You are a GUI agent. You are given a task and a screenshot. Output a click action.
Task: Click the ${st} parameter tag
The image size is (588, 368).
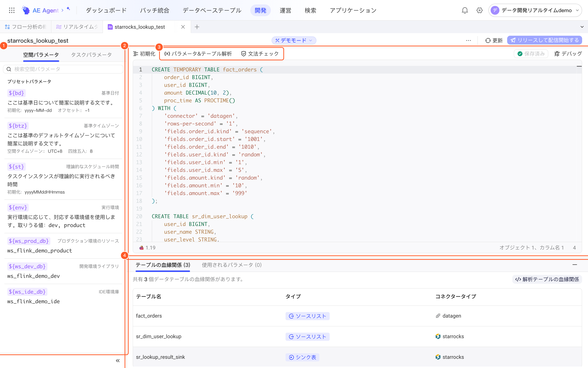[x=16, y=167]
